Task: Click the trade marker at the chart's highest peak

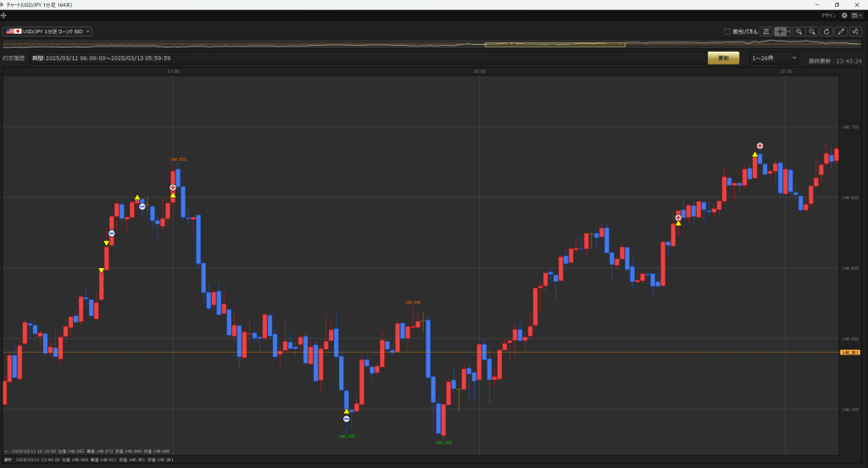Action: coord(759,146)
